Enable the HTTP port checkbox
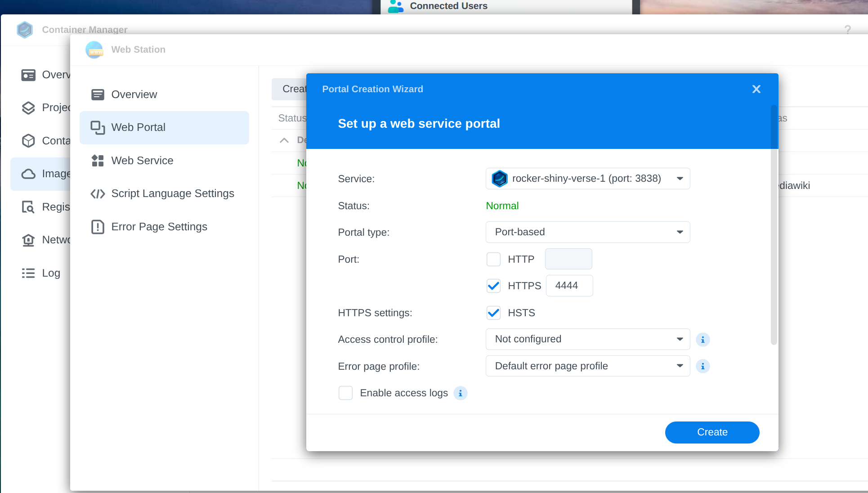868x493 pixels. (x=493, y=259)
